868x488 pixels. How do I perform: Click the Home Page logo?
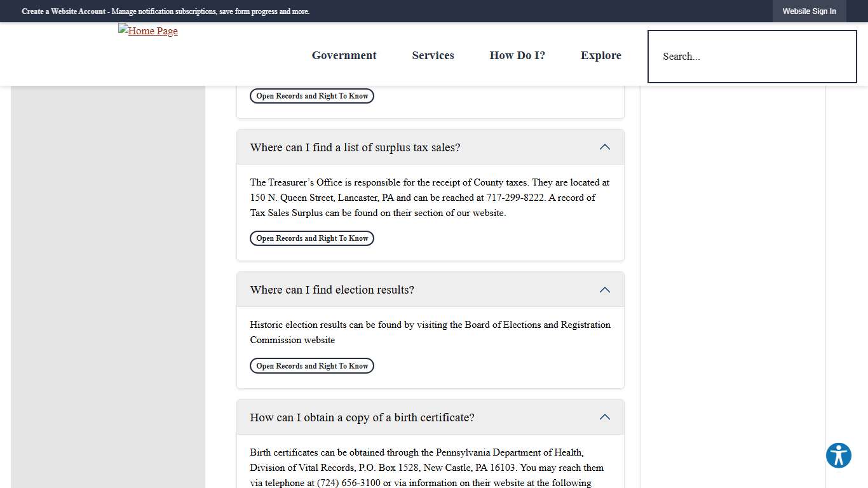point(147,30)
